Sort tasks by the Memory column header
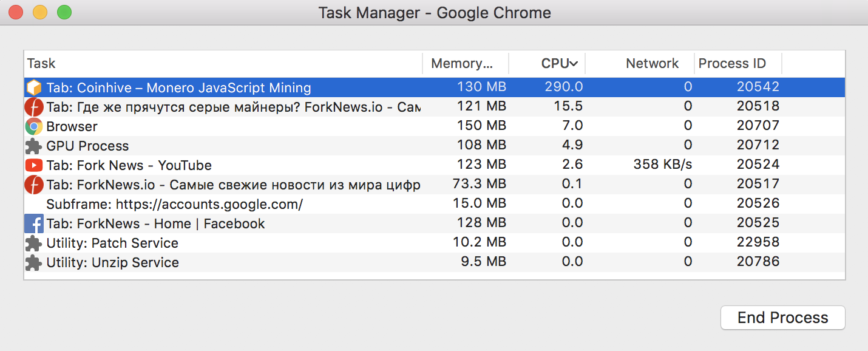The height and width of the screenshot is (351, 868). pyautogui.click(x=462, y=64)
